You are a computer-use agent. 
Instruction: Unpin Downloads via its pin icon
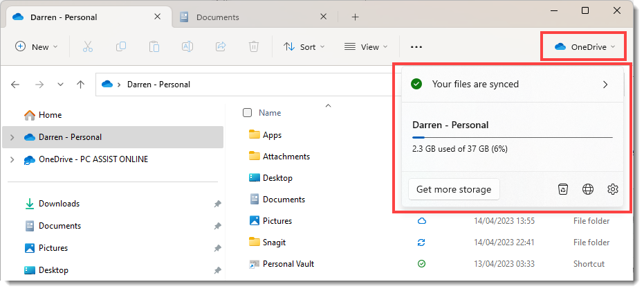tap(217, 204)
